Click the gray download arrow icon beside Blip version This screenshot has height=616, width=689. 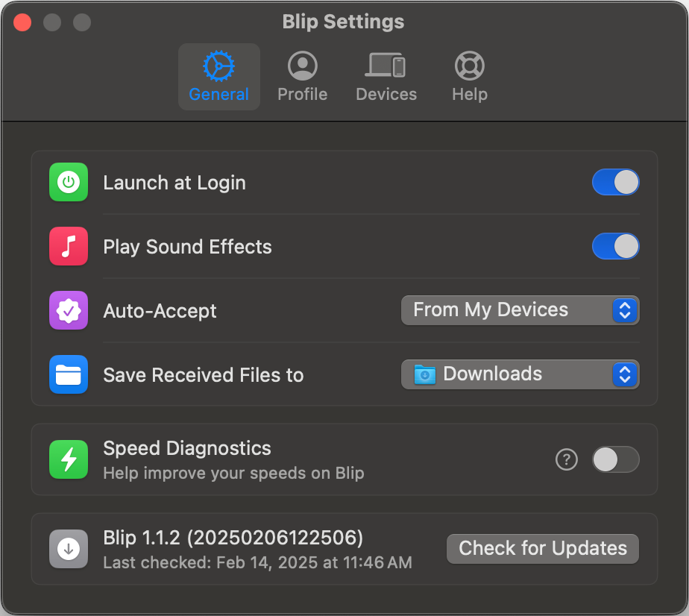pos(69,549)
